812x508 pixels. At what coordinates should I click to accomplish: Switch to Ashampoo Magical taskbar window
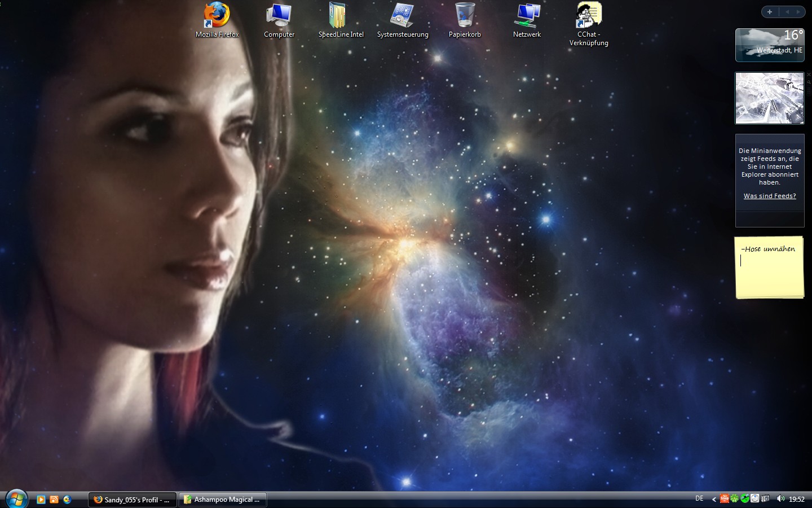click(223, 500)
